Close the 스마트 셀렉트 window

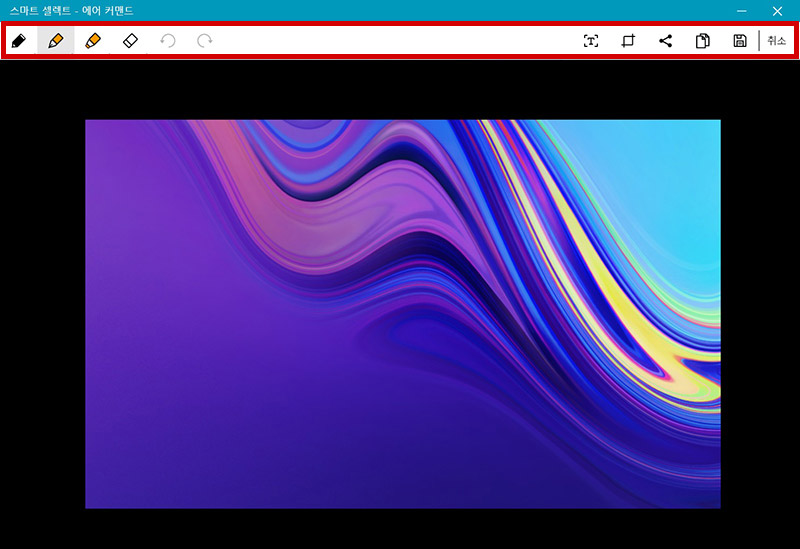(x=777, y=10)
